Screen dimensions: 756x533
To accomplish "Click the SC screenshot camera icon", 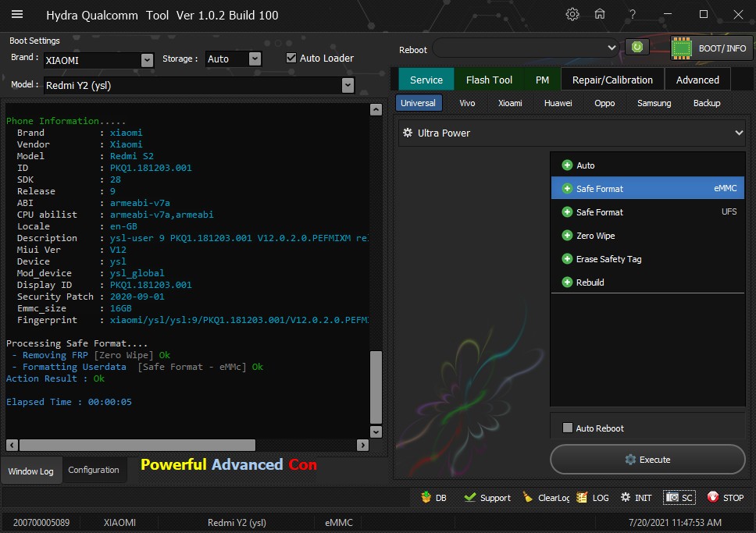I will pyautogui.click(x=672, y=497).
